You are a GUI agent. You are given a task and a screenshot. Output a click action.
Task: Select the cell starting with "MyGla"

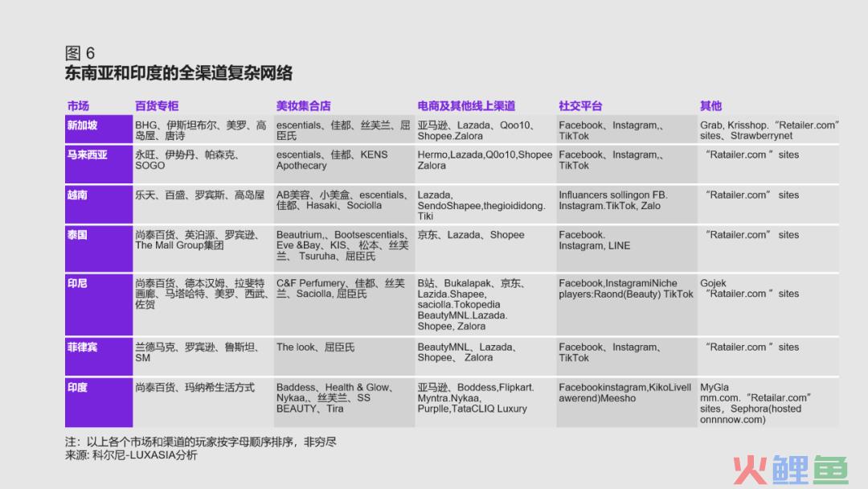768,403
